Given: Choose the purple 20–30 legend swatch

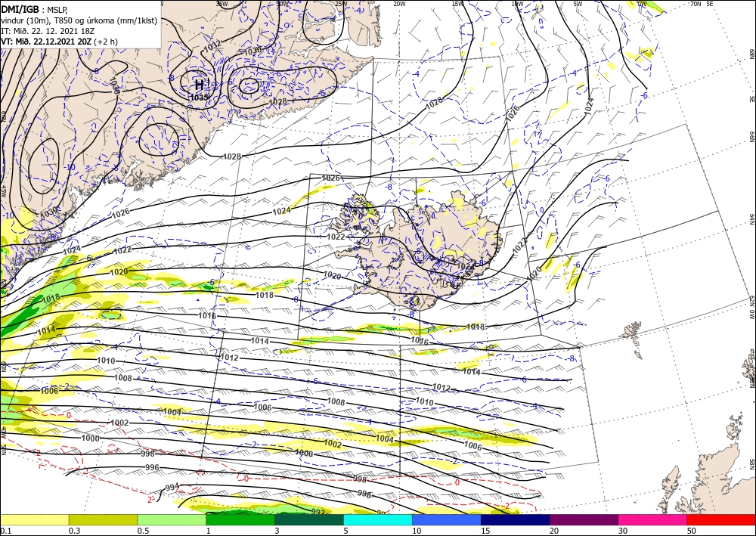Looking at the screenshot, I should click(x=584, y=519).
